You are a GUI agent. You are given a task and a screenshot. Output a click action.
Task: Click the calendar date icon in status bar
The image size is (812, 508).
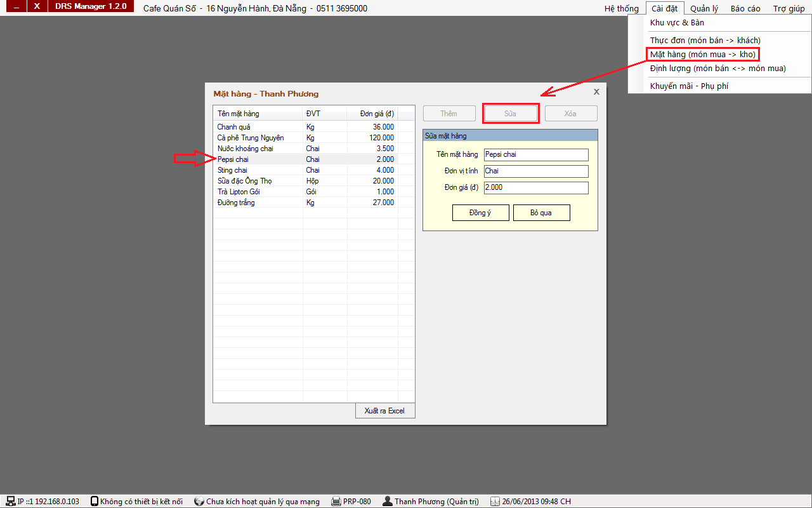pyautogui.click(x=495, y=501)
